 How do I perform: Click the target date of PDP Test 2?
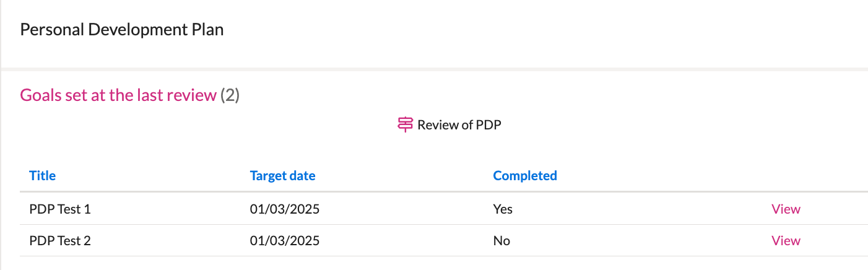[285, 240]
